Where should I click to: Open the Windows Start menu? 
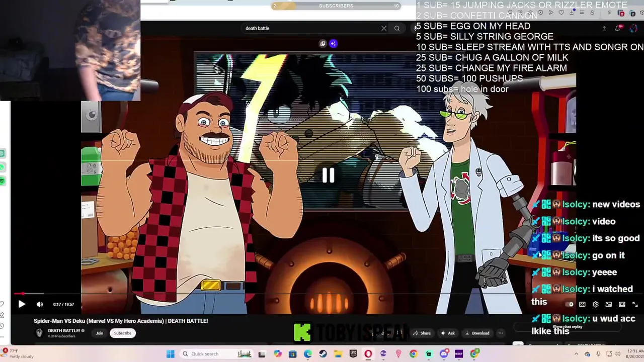(170, 354)
